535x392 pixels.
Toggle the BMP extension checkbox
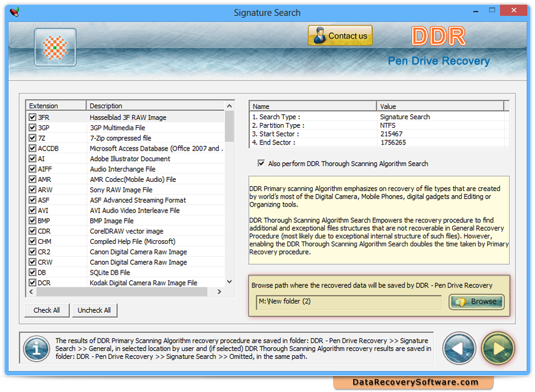pos(33,221)
